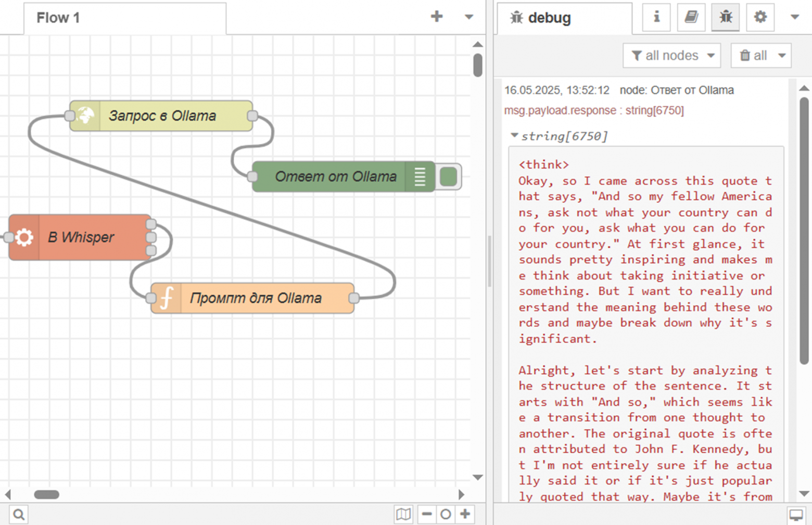Click the horizontal canvas scrollbar thumb
The height and width of the screenshot is (525, 812).
[x=46, y=494]
